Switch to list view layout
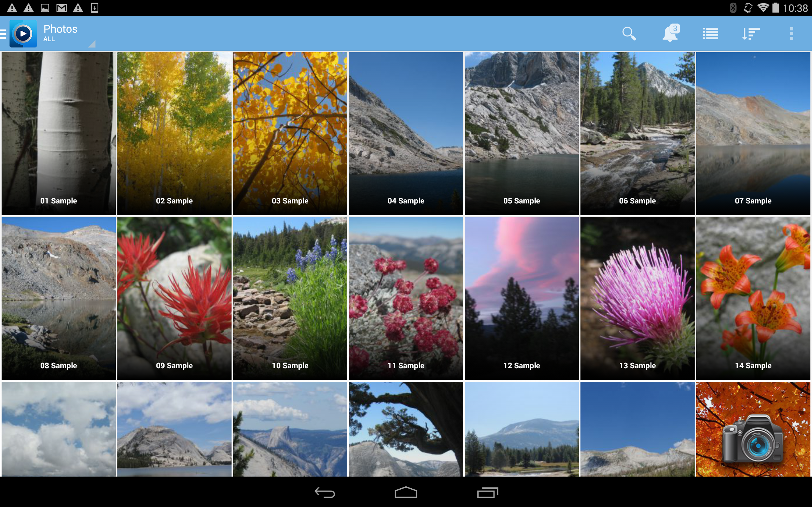 click(x=710, y=34)
